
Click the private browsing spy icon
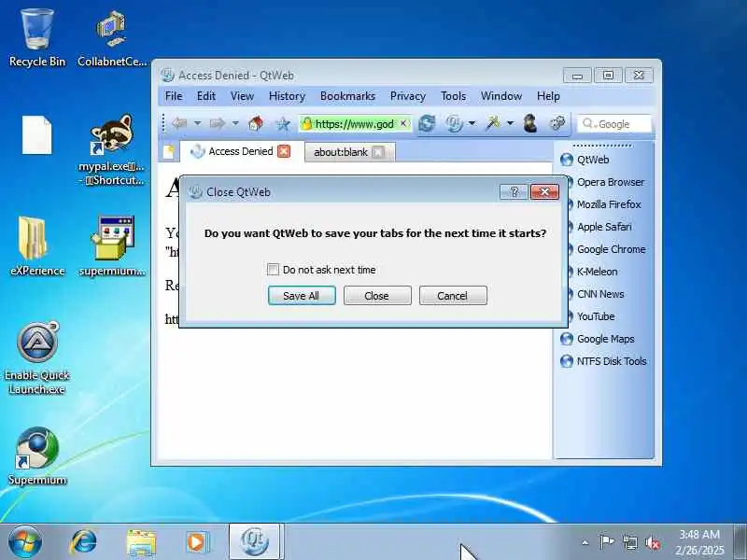pyautogui.click(x=530, y=123)
